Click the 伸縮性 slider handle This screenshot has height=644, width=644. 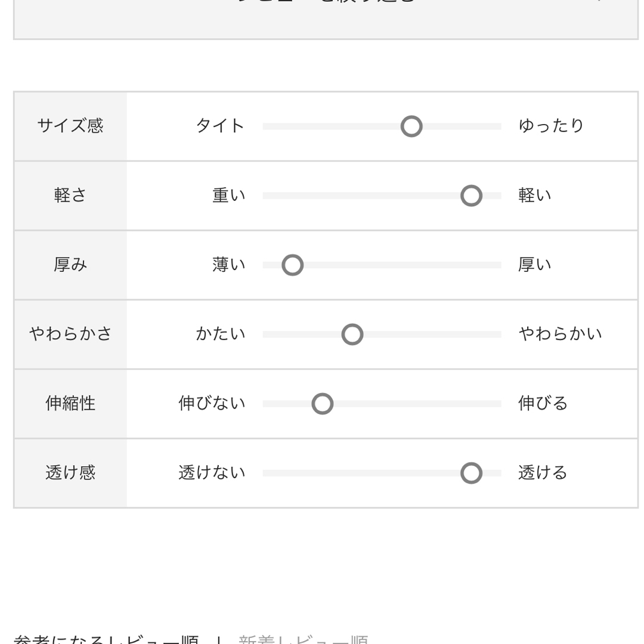click(x=323, y=404)
